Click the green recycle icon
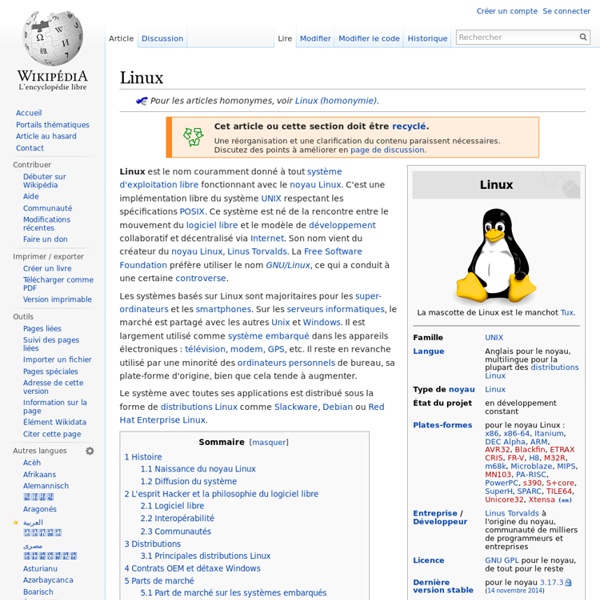600x600 pixels. click(x=193, y=137)
